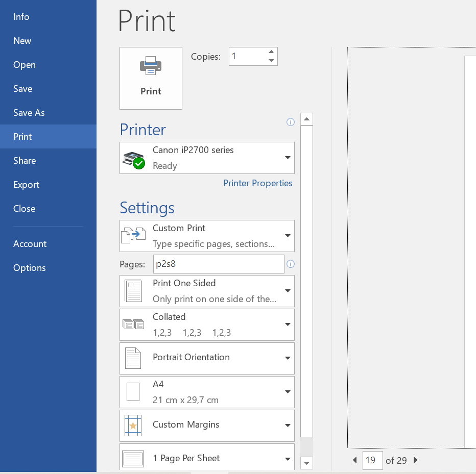Click the large Print button
The image size is (476, 474).
pyautogui.click(x=151, y=78)
